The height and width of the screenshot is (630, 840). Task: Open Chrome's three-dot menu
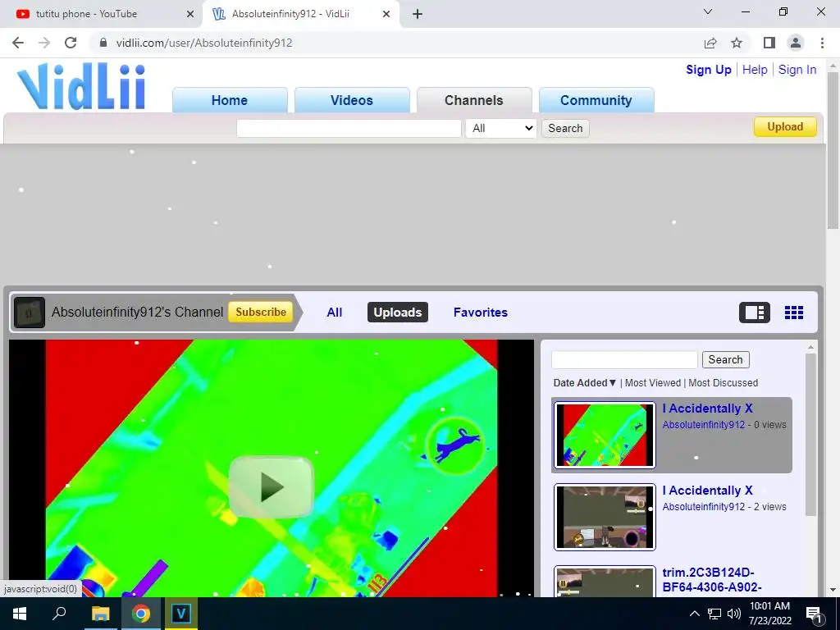coord(822,43)
